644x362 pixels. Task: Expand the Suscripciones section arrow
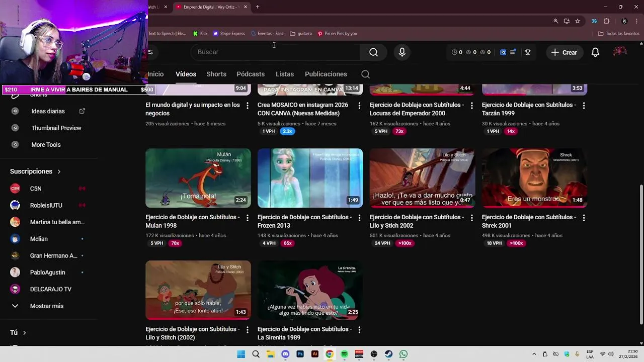(x=59, y=171)
